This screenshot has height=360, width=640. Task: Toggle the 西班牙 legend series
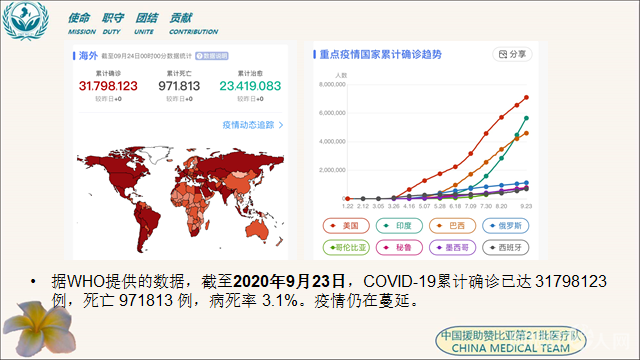pos(505,247)
